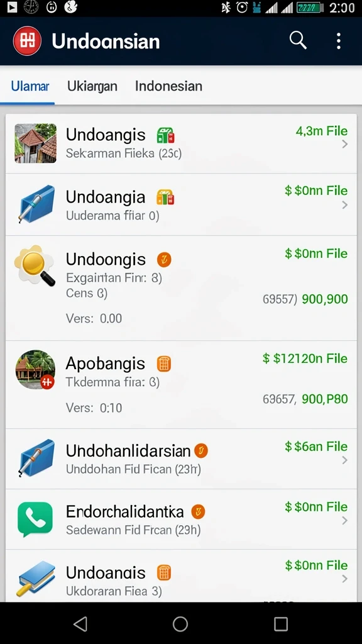Tap the $6an File price label

click(316, 447)
